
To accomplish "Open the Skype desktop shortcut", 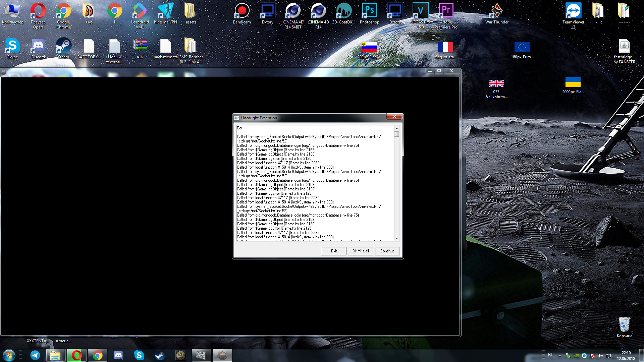I will (x=13, y=49).
